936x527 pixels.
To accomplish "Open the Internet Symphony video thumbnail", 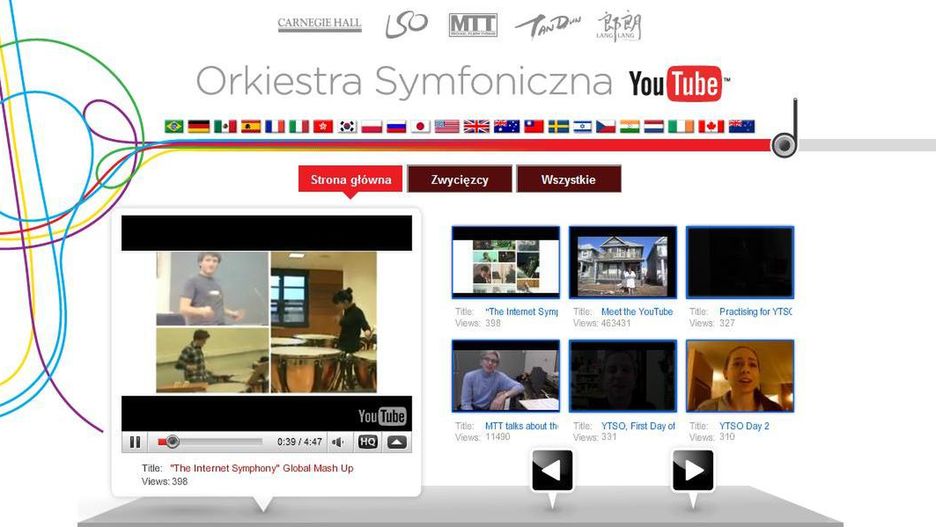I will click(x=506, y=262).
